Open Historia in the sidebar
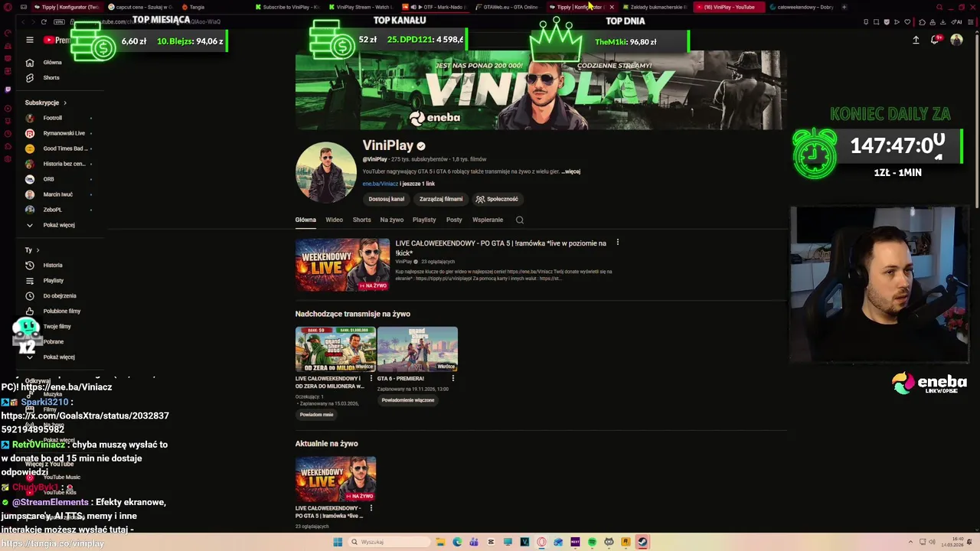The image size is (980, 551). 53,265
